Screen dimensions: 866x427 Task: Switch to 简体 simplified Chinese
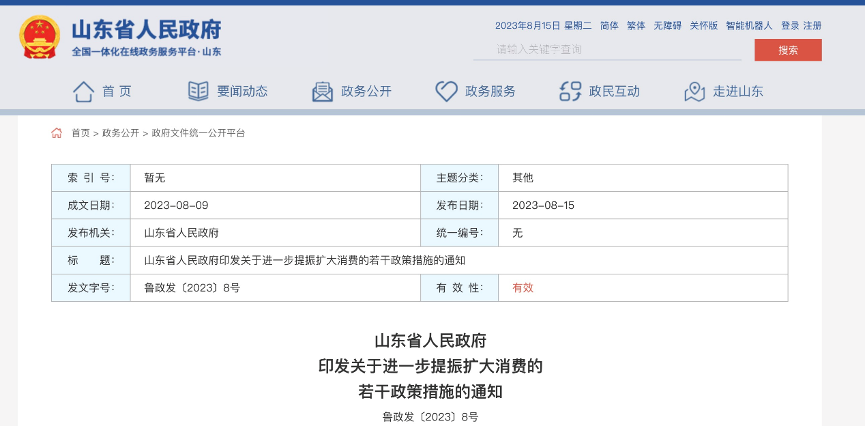click(x=609, y=25)
